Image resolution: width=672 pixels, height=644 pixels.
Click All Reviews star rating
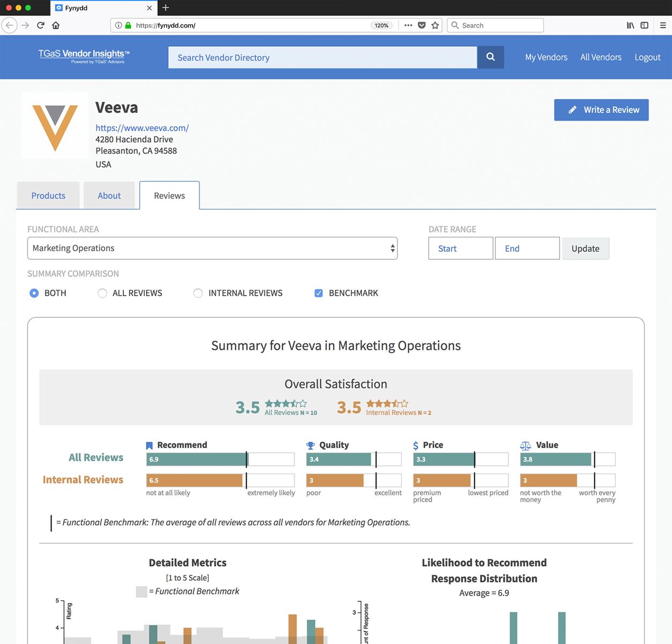tap(286, 404)
